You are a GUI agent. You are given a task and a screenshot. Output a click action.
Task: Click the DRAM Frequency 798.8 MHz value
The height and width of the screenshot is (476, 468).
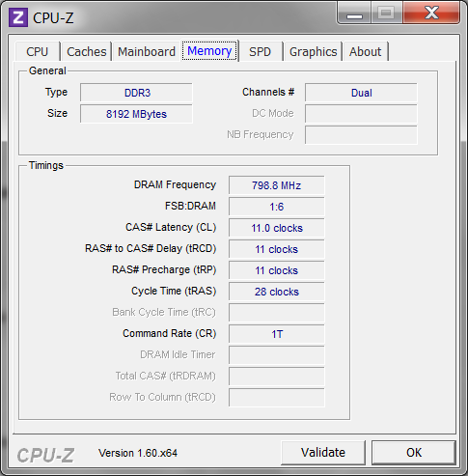[x=277, y=185]
